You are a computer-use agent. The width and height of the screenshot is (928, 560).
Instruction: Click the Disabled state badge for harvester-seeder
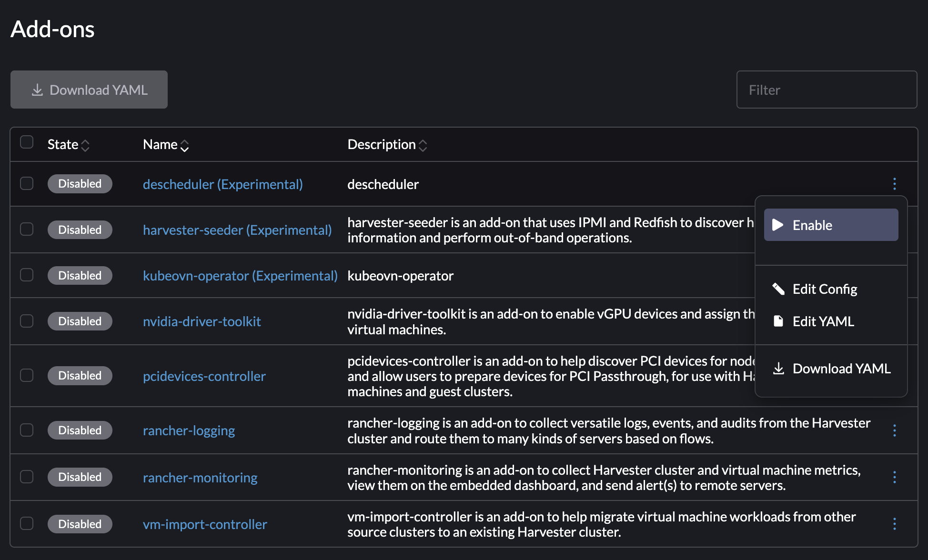(80, 230)
